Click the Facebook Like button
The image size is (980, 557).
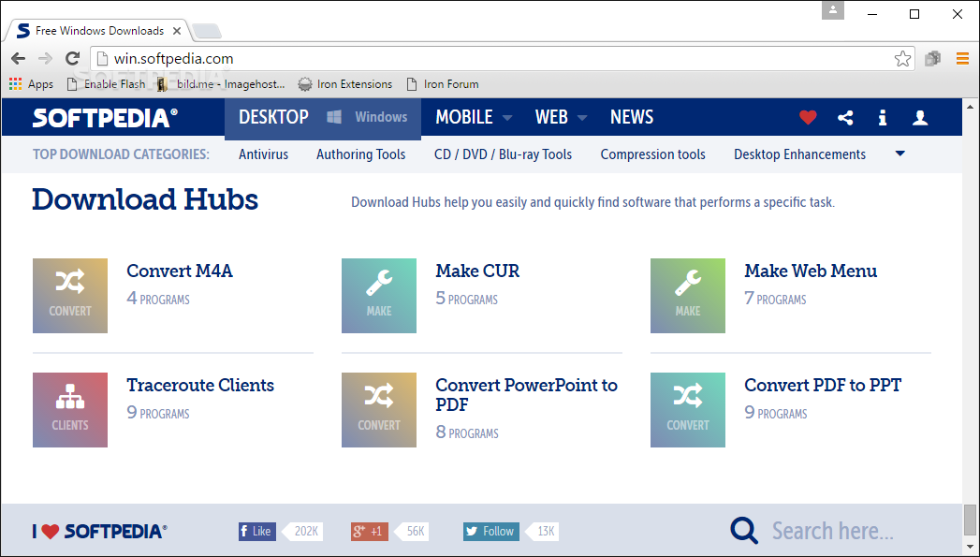click(256, 532)
